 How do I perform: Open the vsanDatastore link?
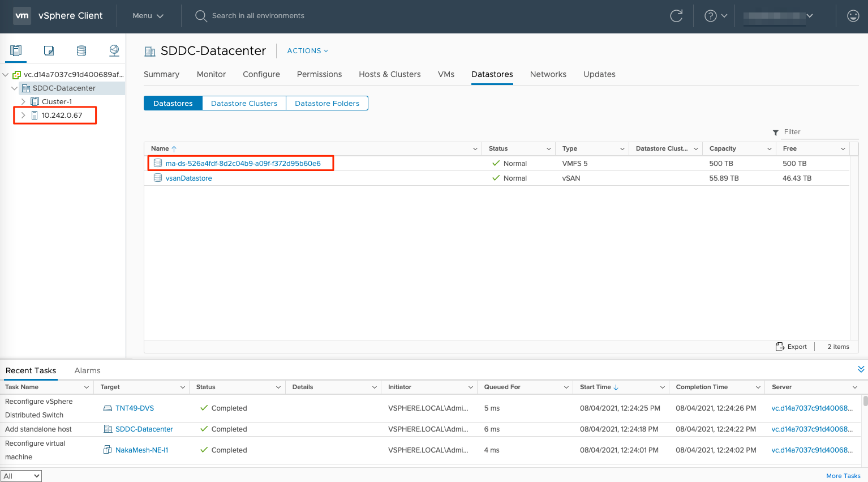[x=188, y=178]
